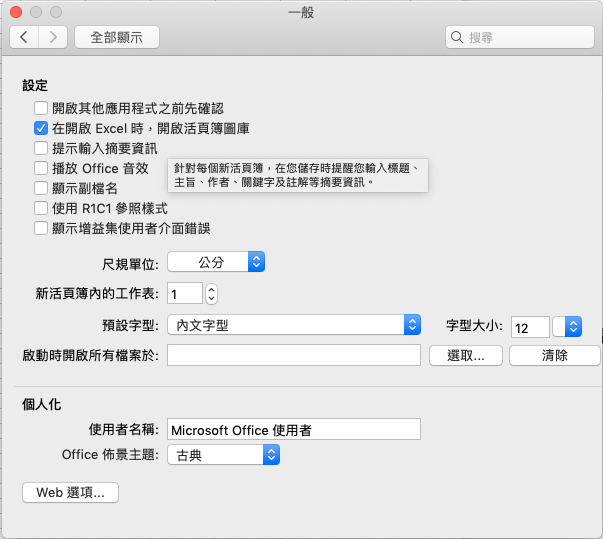The image size is (603, 539).
Task: Go forward with the right chevron button
Action: coord(53,37)
